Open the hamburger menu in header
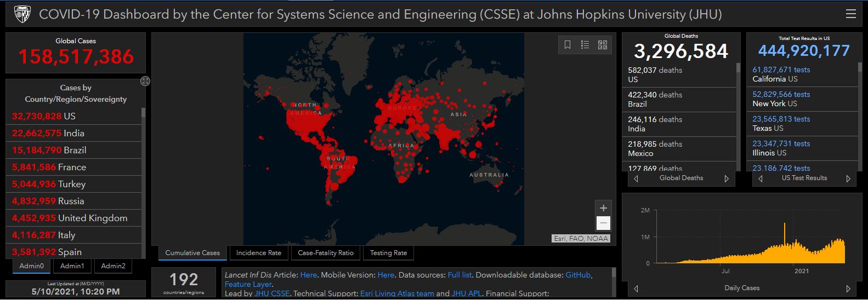This screenshot has height=300, width=868. coord(850,14)
